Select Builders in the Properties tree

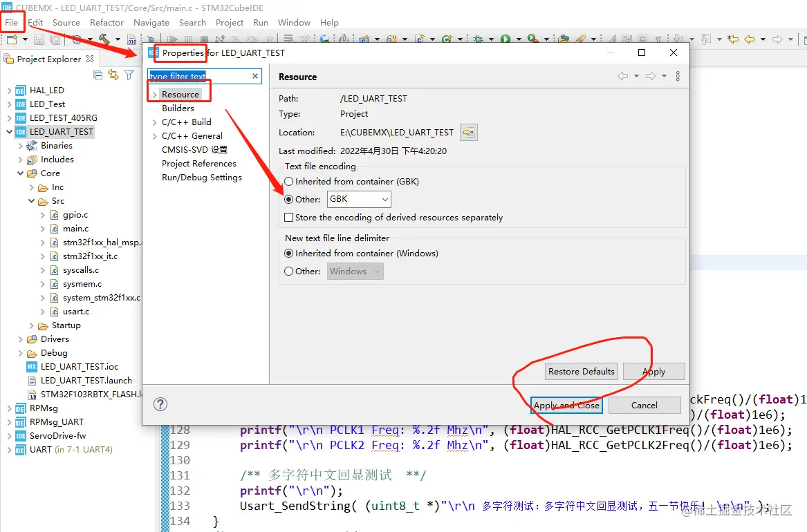pyautogui.click(x=178, y=108)
